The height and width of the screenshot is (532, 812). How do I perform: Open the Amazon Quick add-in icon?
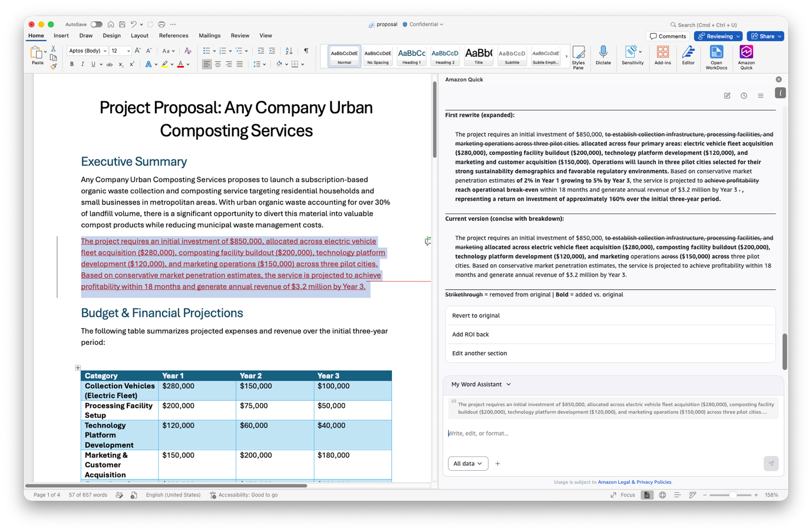[746, 57]
